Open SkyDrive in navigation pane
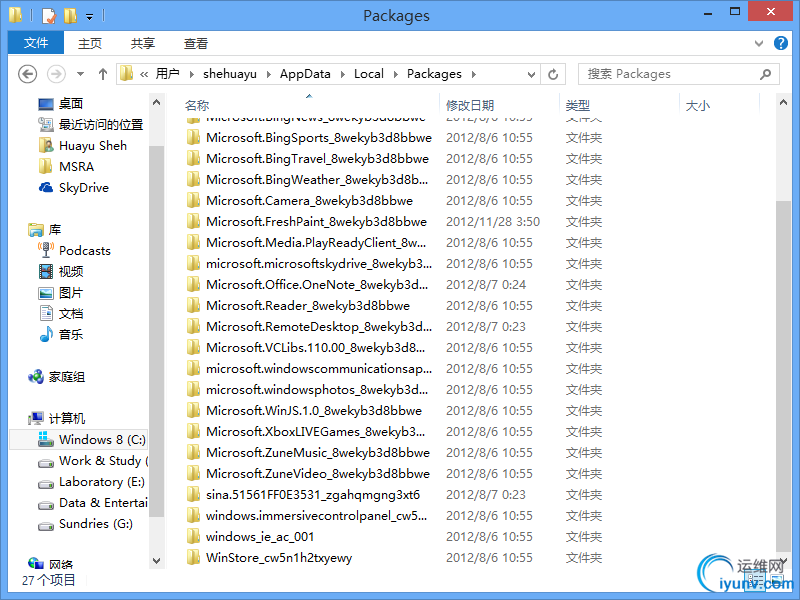 click(84, 187)
